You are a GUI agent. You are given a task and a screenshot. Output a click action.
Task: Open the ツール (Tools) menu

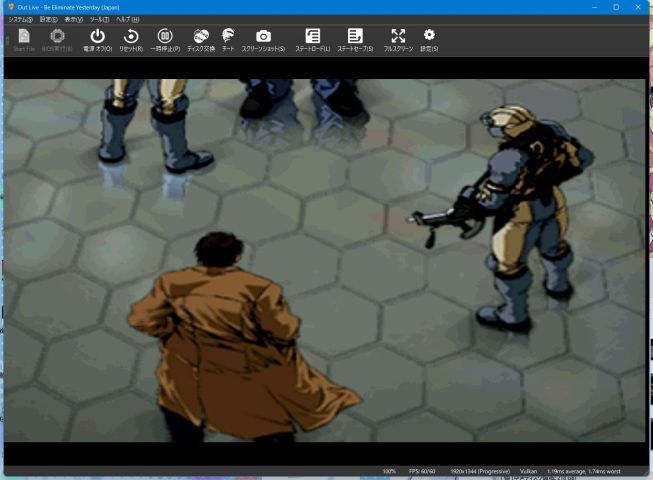tap(99, 20)
